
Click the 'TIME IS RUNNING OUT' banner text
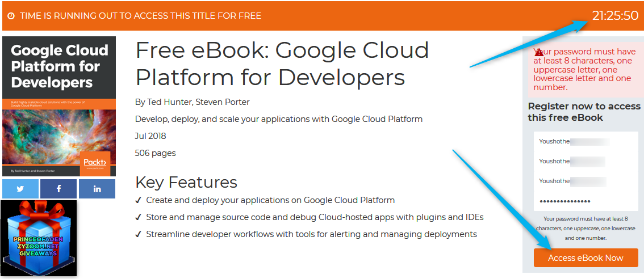click(x=140, y=16)
